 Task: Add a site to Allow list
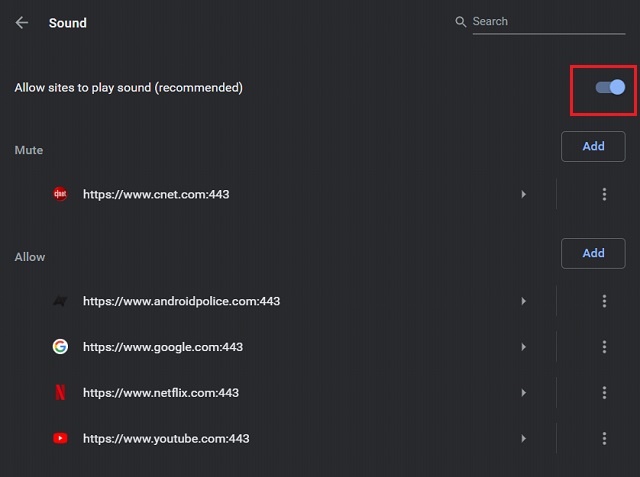(593, 253)
